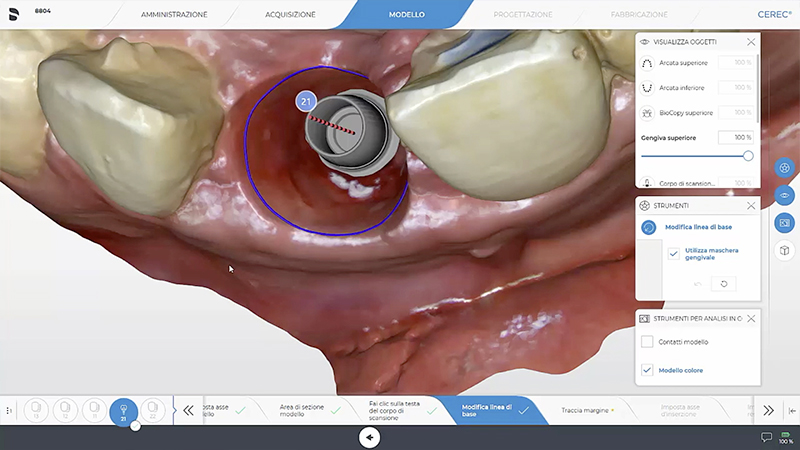This screenshot has height=450, width=800.
Task: Select the Modifica linea di base tool icon
Action: point(648,227)
